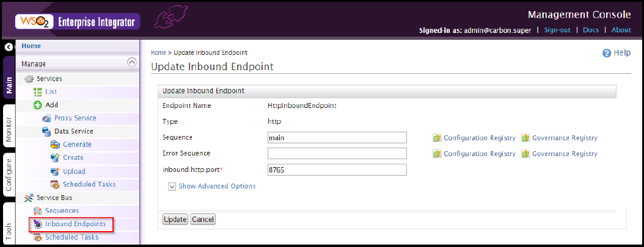The height and width of the screenshot is (247, 644).
Task: Click the HttpInboundEndpoint name value
Action: [x=302, y=106]
